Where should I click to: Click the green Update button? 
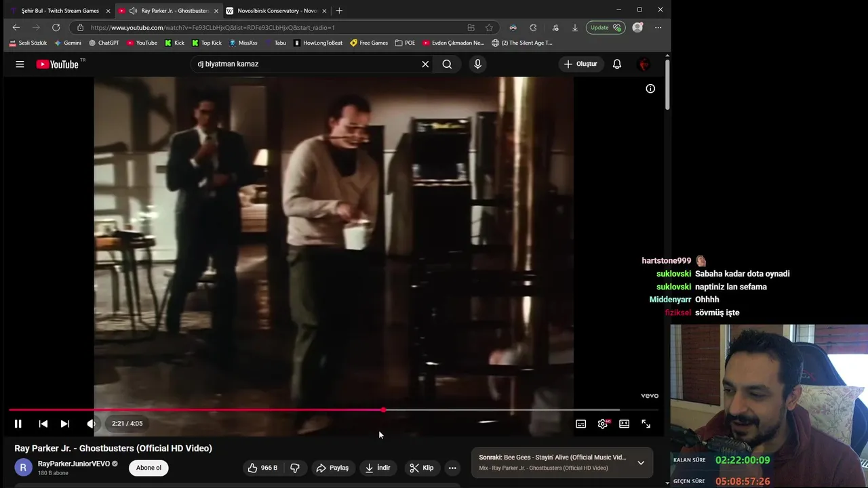pos(605,28)
